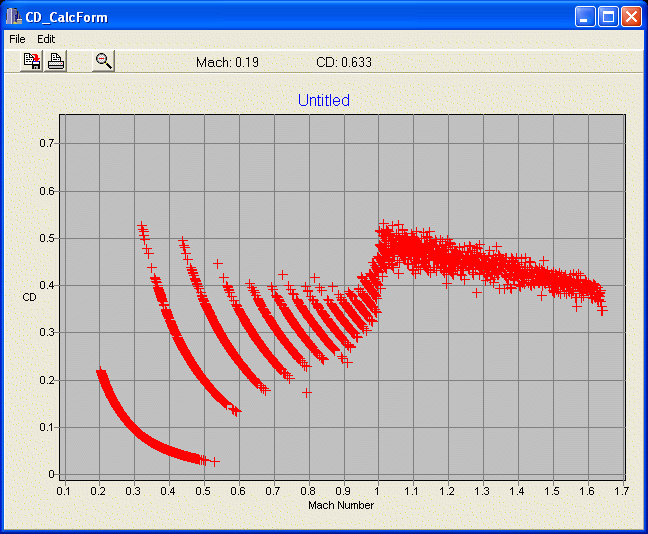Close the CD_CalcForm window

[631, 17]
